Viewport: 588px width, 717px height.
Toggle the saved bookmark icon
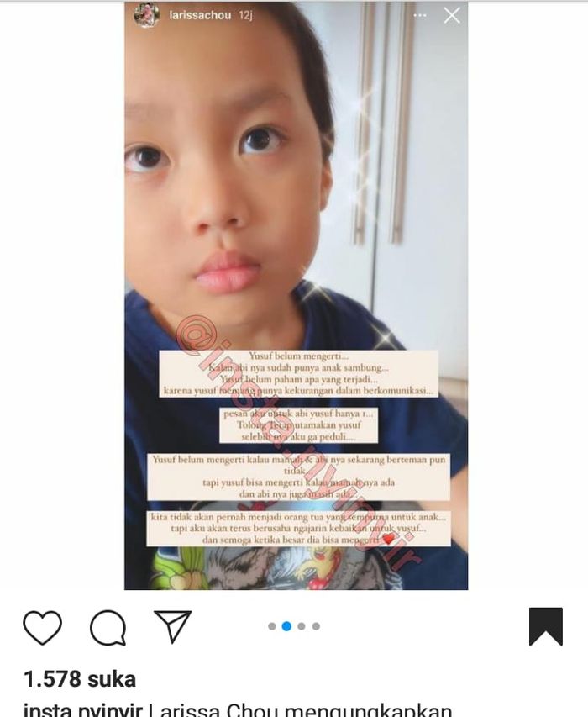coord(545,626)
